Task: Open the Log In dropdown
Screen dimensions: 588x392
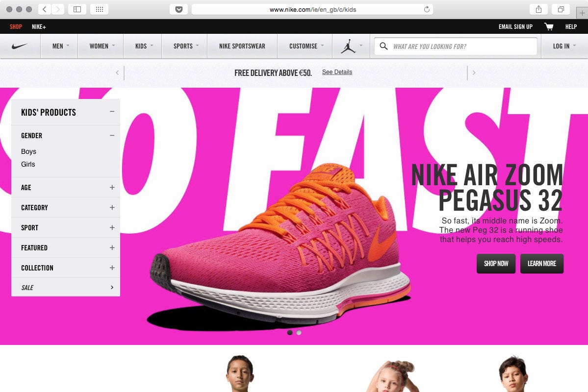Action: pyautogui.click(x=564, y=46)
